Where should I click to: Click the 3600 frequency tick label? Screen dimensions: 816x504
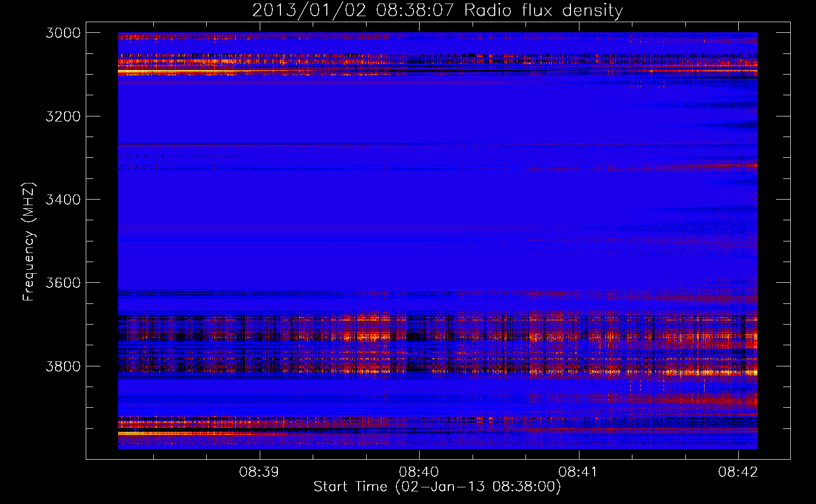tap(63, 283)
